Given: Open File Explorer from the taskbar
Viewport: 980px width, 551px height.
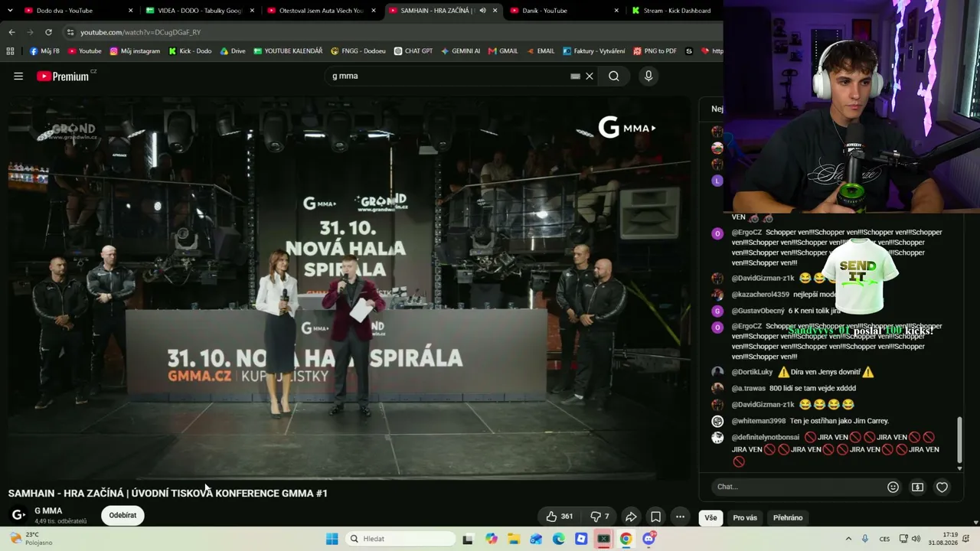Looking at the screenshot, I should [514, 539].
